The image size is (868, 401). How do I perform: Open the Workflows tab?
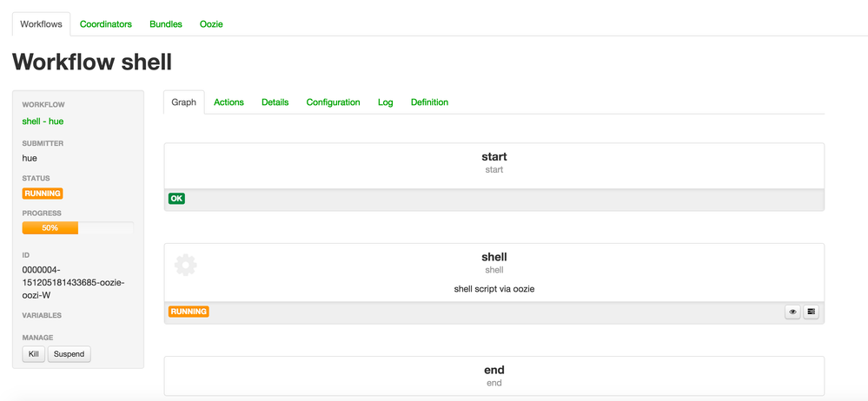[x=42, y=24]
